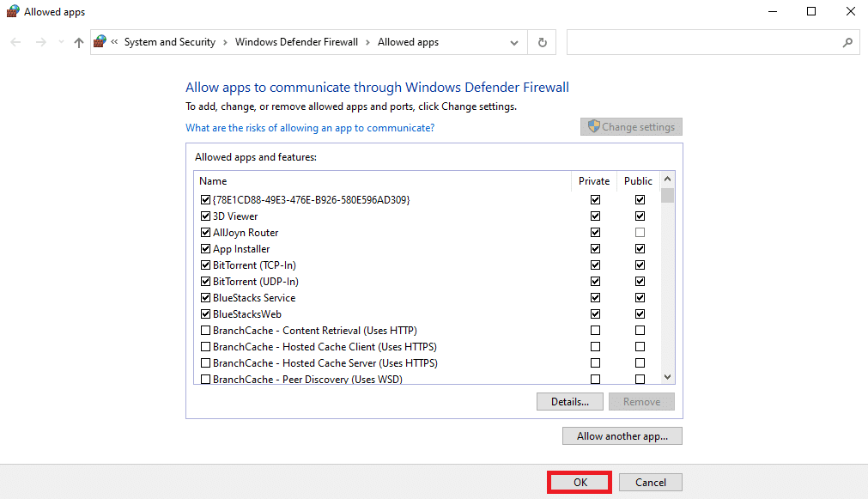Uncheck BitTorrent (TCP-In) checkbox

coord(205,265)
